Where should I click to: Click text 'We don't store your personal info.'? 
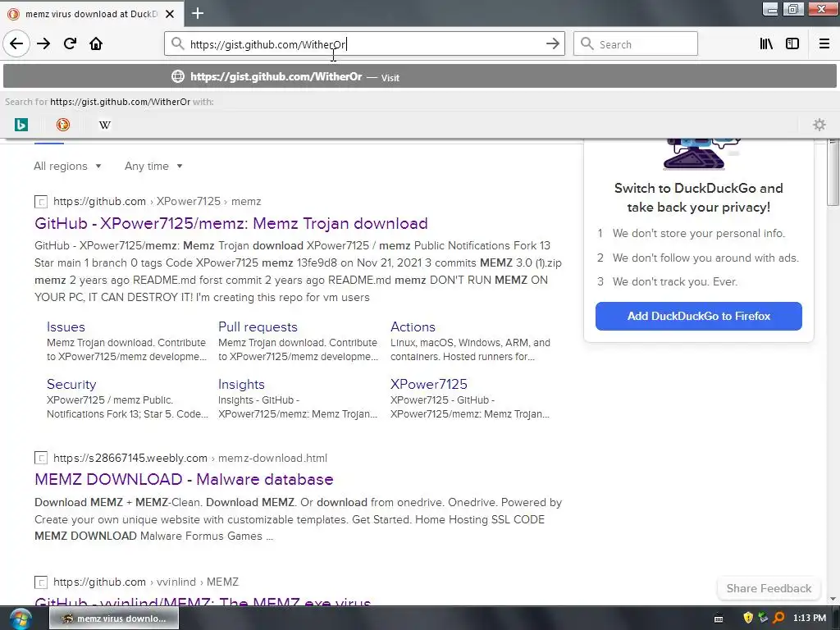pyautogui.click(x=699, y=234)
